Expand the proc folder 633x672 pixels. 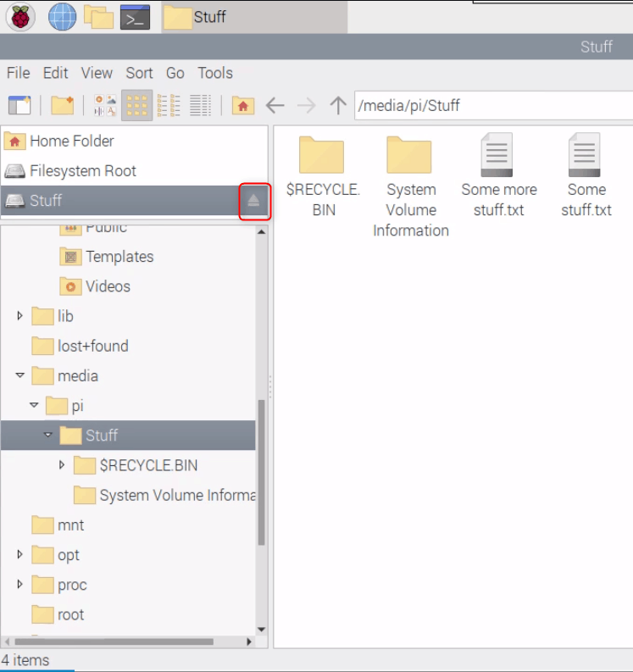click(x=19, y=584)
